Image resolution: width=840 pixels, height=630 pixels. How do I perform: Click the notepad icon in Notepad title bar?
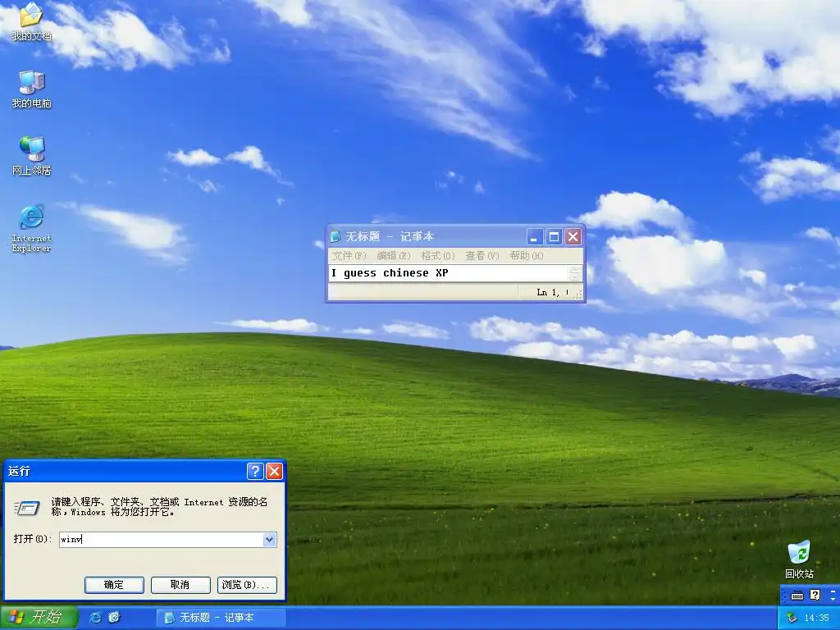(336, 236)
